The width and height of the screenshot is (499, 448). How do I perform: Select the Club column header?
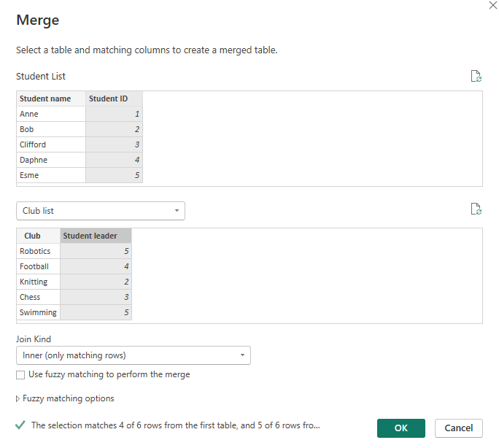[38, 236]
